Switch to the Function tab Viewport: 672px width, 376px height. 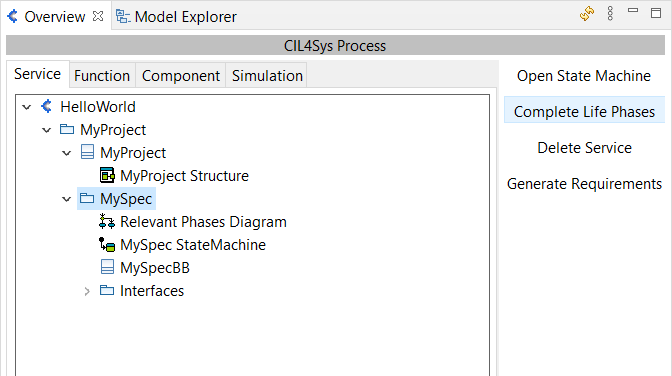pos(102,75)
